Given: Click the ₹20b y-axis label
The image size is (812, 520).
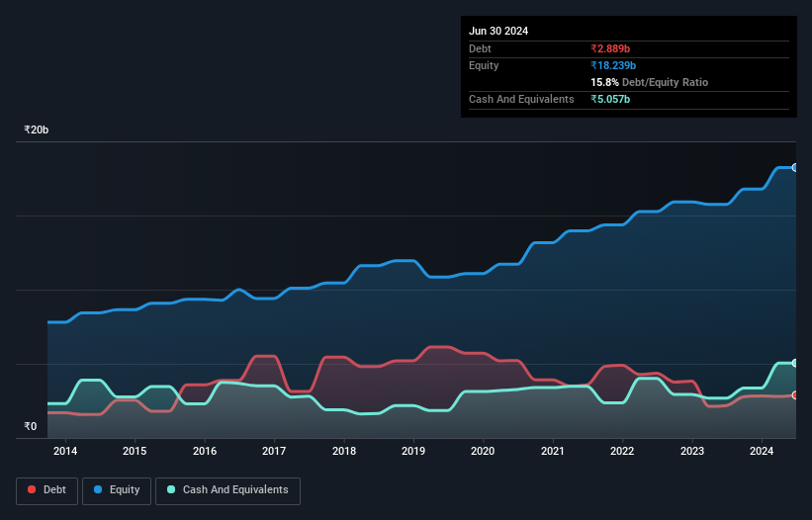Looking at the screenshot, I should [37, 130].
